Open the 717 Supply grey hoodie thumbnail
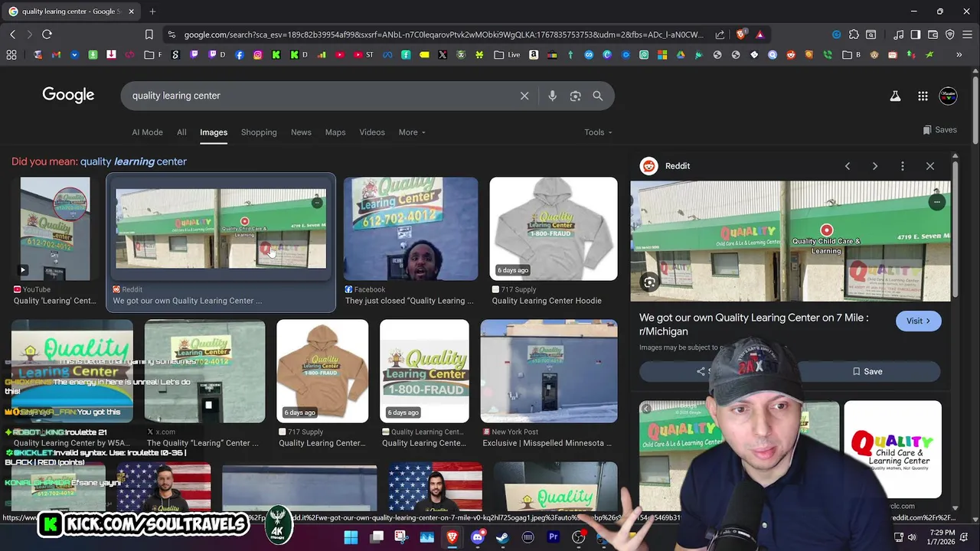 pos(554,228)
